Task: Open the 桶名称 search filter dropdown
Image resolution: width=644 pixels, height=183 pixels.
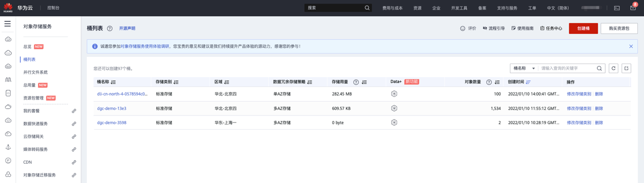Action: (x=524, y=68)
